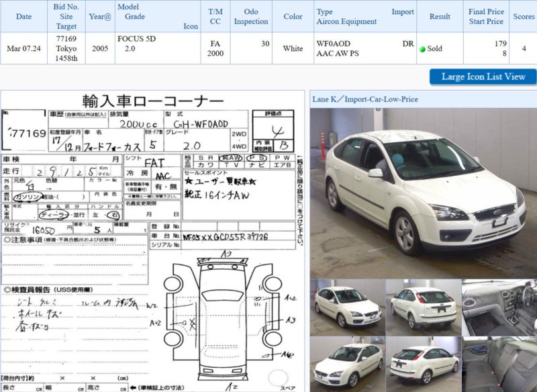This screenshot has height=392, width=537.
Task: Click the Model Grade column header
Action: [x=158, y=17]
